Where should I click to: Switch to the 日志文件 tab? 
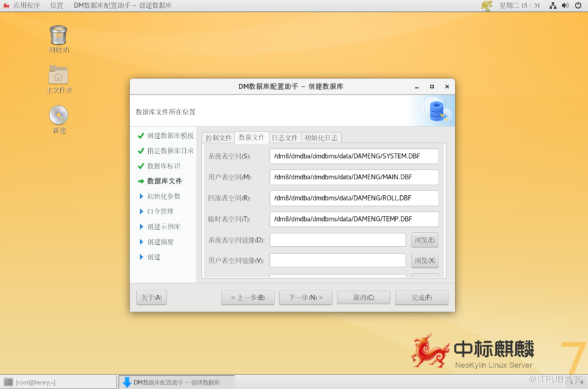[x=284, y=138]
